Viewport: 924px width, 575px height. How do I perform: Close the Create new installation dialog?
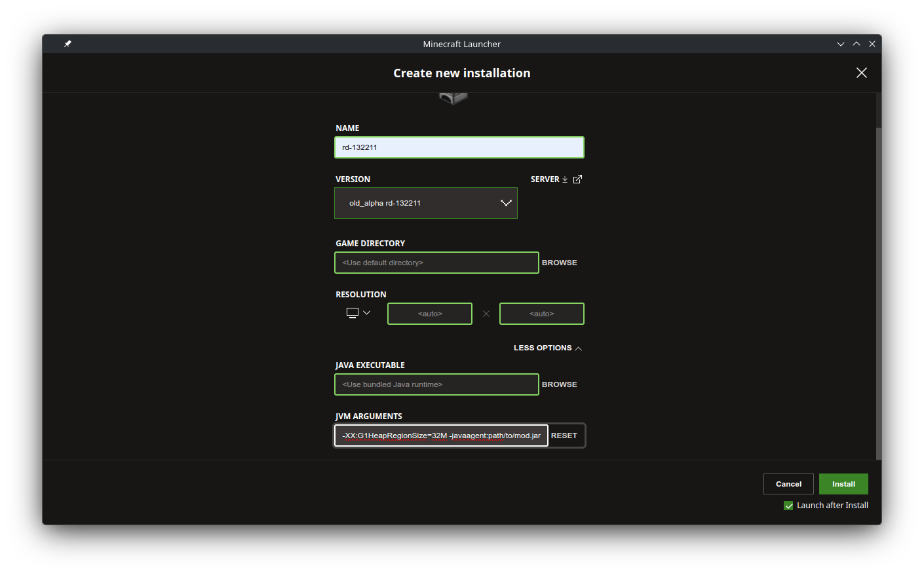[x=862, y=73]
